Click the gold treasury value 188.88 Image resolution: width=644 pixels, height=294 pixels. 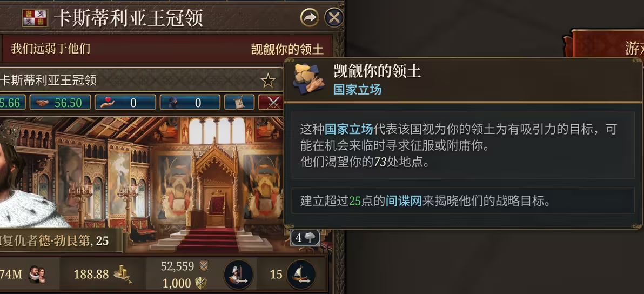pyautogui.click(x=91, y=274)
